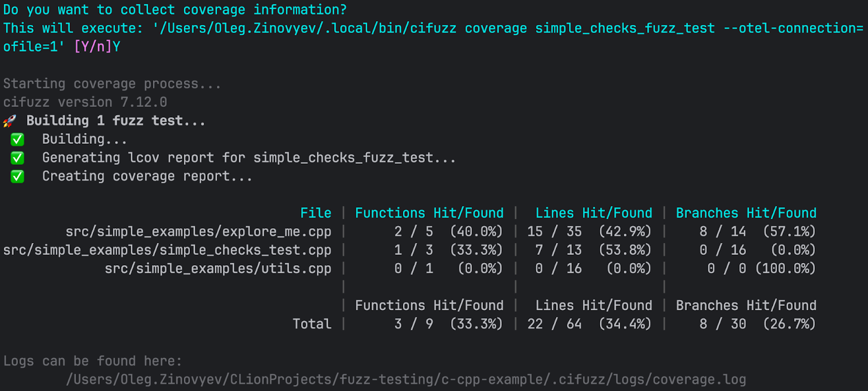Click src/simple_examples/simple_checks_test.cpp file name

[167, 250]
